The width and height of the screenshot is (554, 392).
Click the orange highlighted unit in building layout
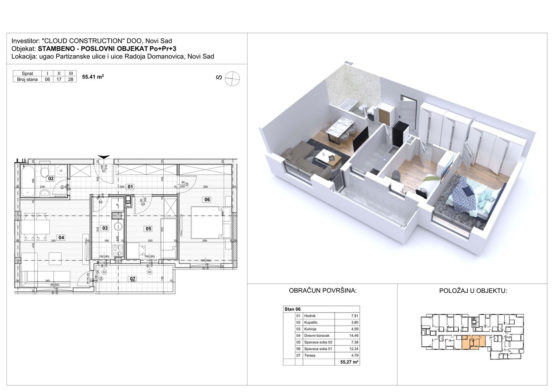coord(473,342)
